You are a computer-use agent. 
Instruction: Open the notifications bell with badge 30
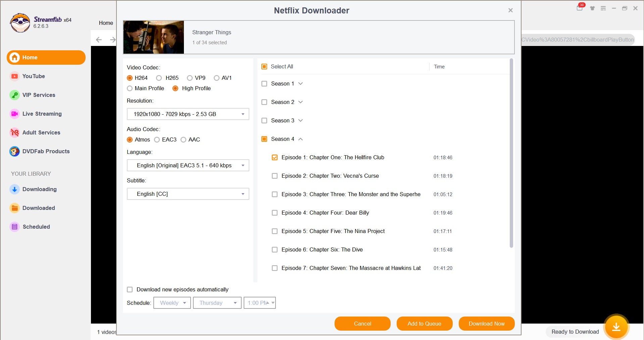point(579,8)
